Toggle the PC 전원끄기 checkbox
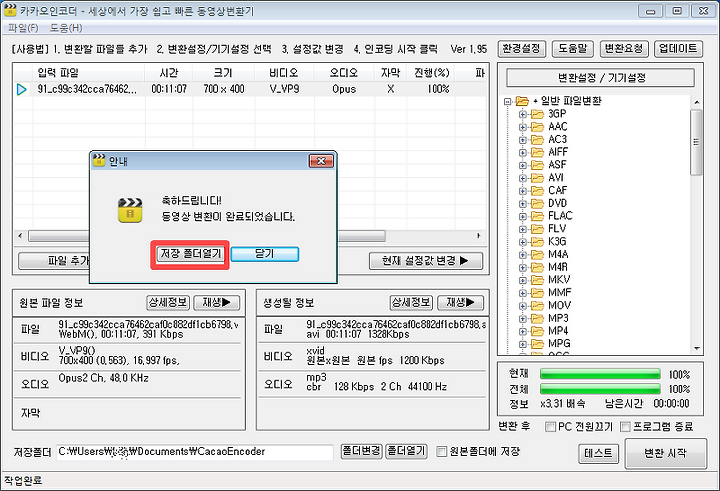Viewport: 720px width, 491px height. [x=550, y=427]
